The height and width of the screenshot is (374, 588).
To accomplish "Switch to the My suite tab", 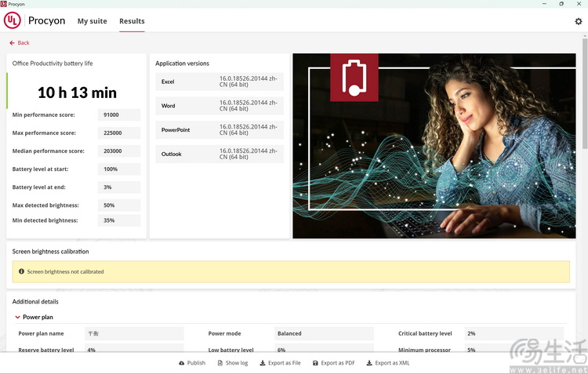I will pyautogui.click(x=92, y=21).
